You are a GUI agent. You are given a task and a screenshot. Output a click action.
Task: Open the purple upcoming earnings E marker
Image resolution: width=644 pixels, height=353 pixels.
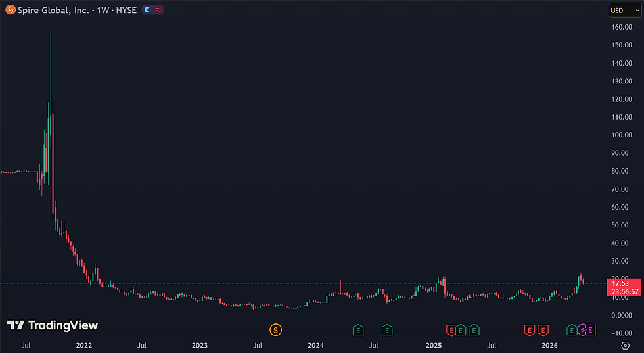[590, 329]
